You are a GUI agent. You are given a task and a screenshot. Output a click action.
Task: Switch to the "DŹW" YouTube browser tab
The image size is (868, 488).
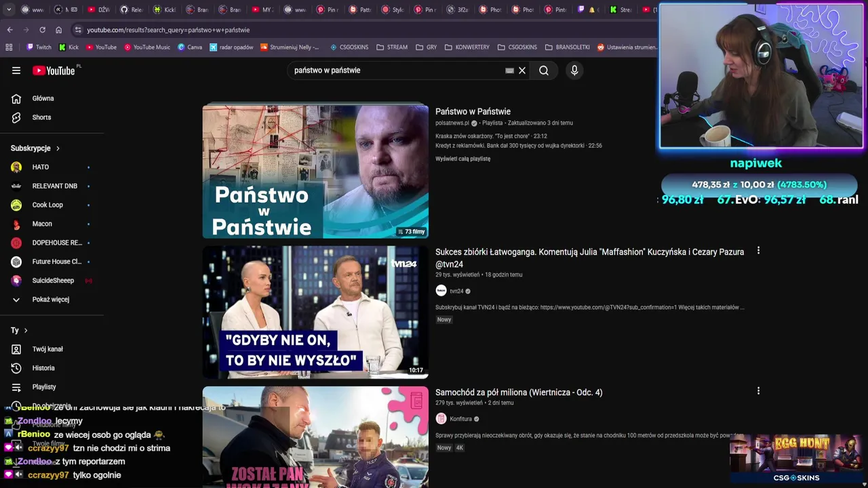99,9
